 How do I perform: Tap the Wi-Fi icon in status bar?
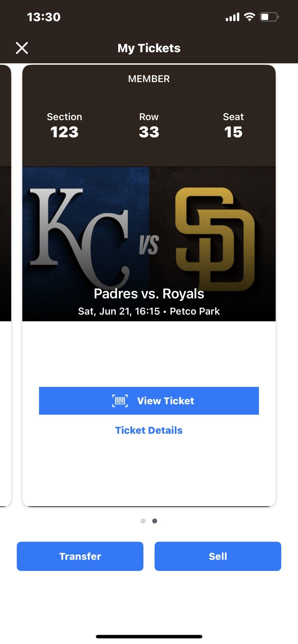tap(249, 17)
